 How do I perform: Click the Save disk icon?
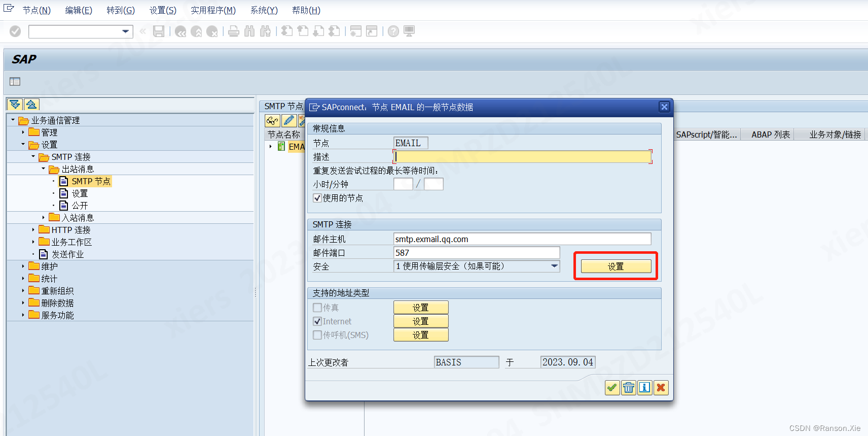click(x=159, y=31)
